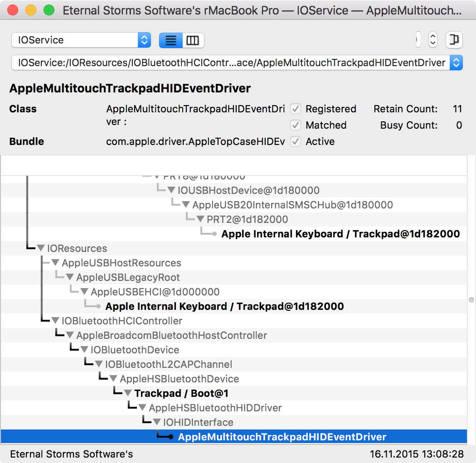
Task: Collapse the AppleUSBLegacyRoot node
Action: [x=70, y=277]
